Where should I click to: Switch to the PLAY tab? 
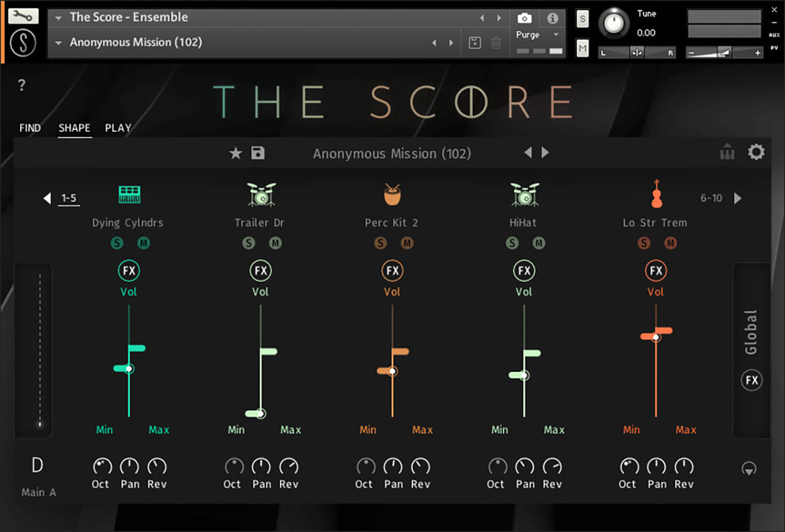(x=118, y=128)
